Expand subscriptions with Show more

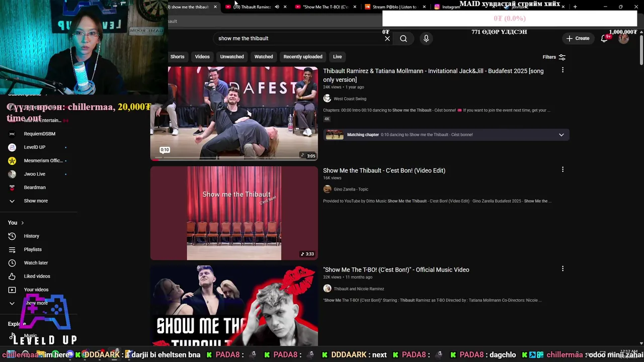click(36, 201)
